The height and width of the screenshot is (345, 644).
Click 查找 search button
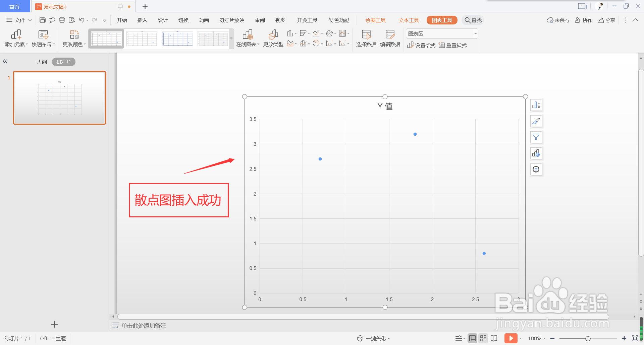[473, 20]
